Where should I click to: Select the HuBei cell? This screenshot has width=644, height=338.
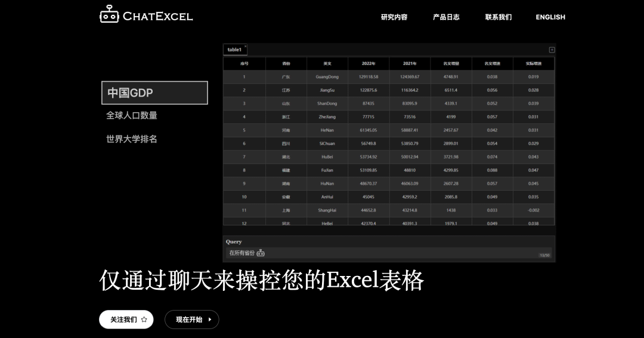327,157
